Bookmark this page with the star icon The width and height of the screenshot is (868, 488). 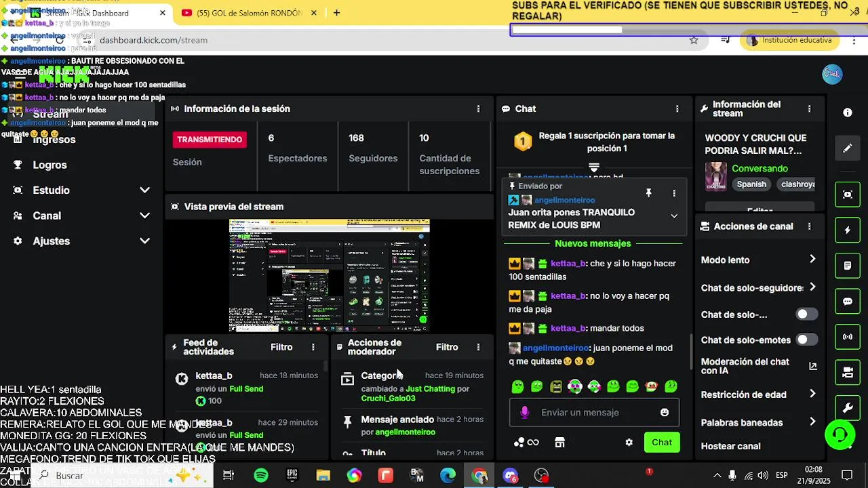click(x=694, y=40)
